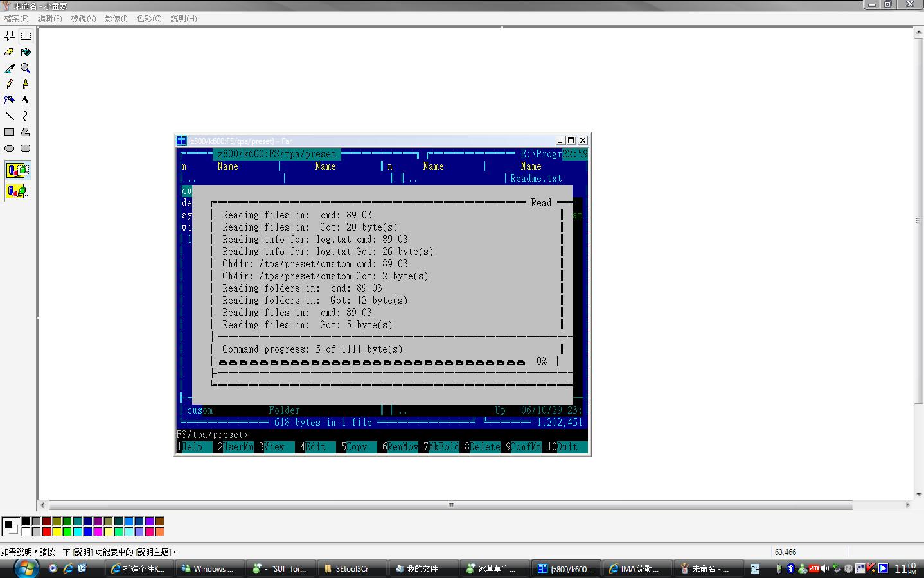Pick the Eraser tool
The width and height of the screenshot is (924, 578).
tap(10, 52)
